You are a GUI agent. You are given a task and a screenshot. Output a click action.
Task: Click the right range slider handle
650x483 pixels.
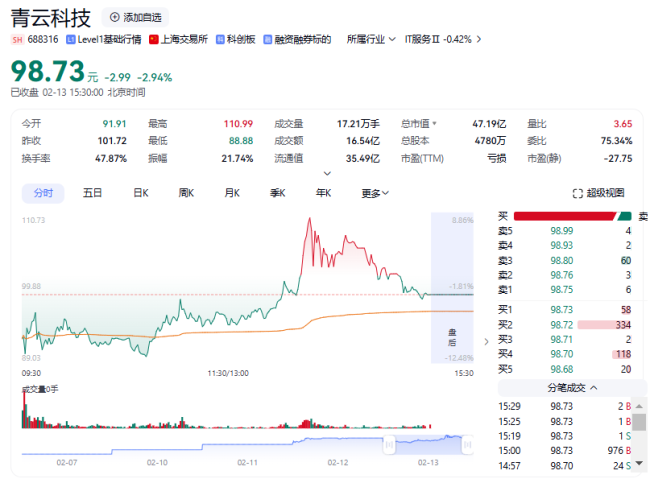(468, 445)
